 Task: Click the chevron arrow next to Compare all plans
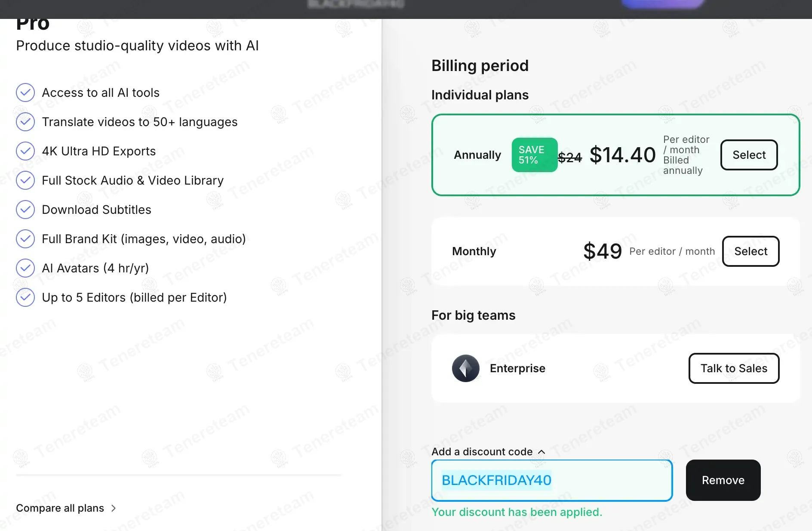point(114,508)
